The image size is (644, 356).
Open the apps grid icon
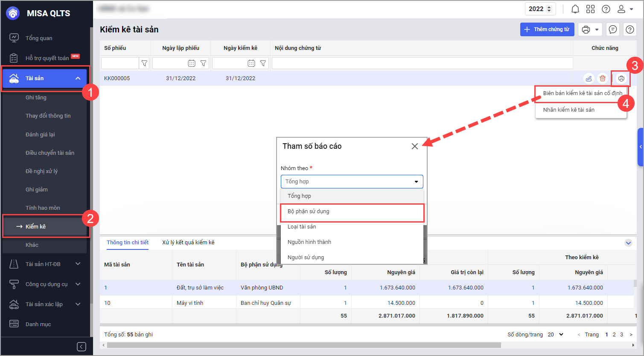coord(590,9)
